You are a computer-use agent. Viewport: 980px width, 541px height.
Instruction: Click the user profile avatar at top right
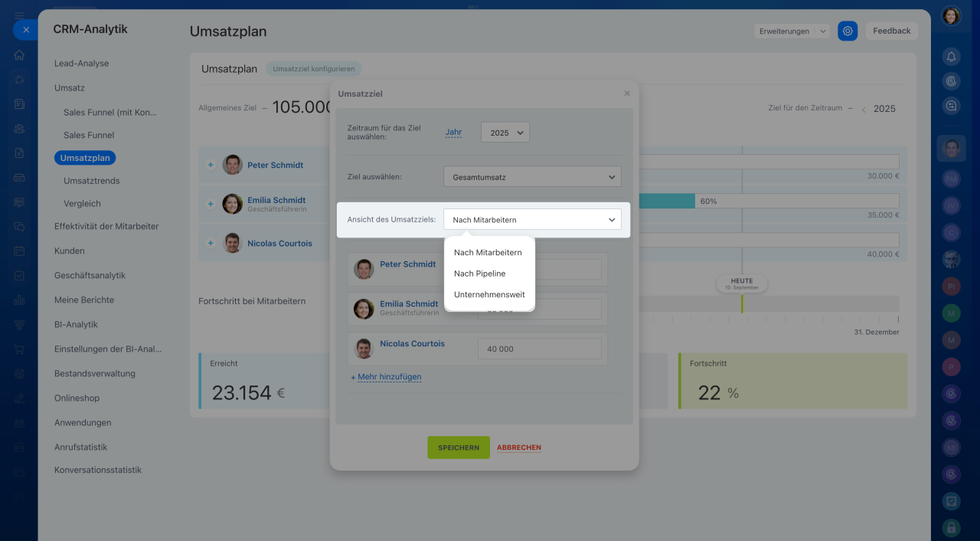[x=951, y=15]
